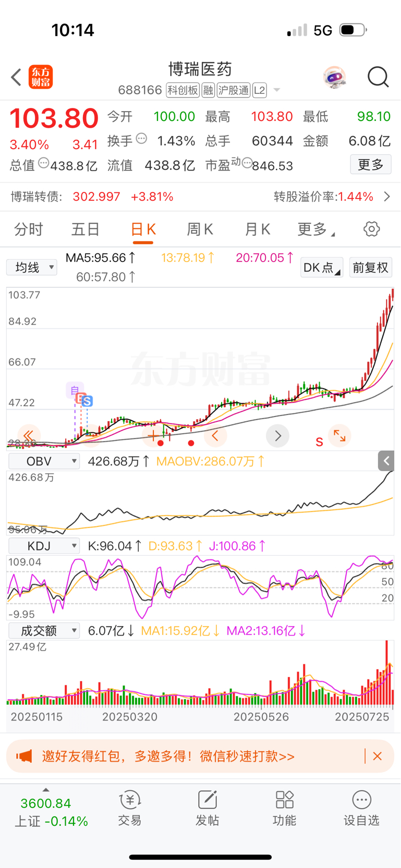Tap the OBV sub-chart

pos(200,503)
